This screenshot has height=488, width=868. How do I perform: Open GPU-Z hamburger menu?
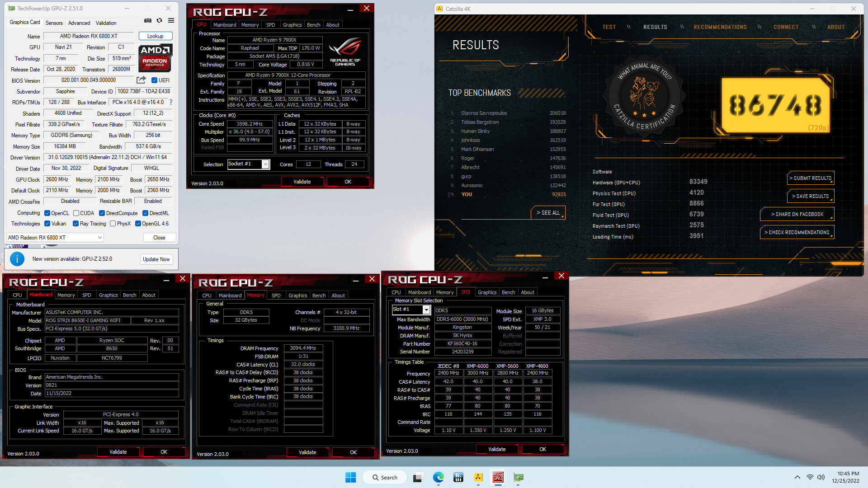click(x=171, y=20)
